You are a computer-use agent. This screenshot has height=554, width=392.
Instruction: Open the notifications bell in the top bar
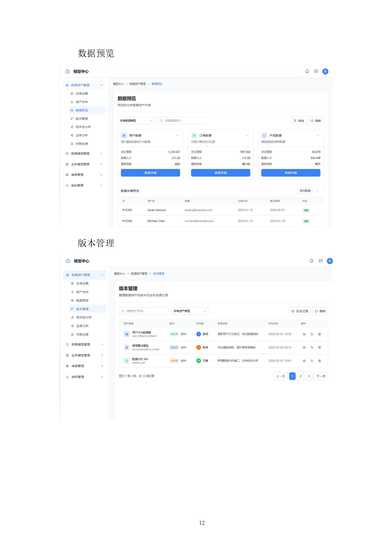click(307, 71)
